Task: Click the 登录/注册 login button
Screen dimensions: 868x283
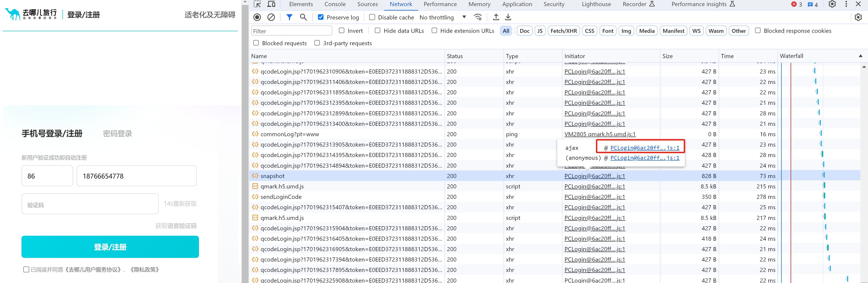Action: [110, 247]
